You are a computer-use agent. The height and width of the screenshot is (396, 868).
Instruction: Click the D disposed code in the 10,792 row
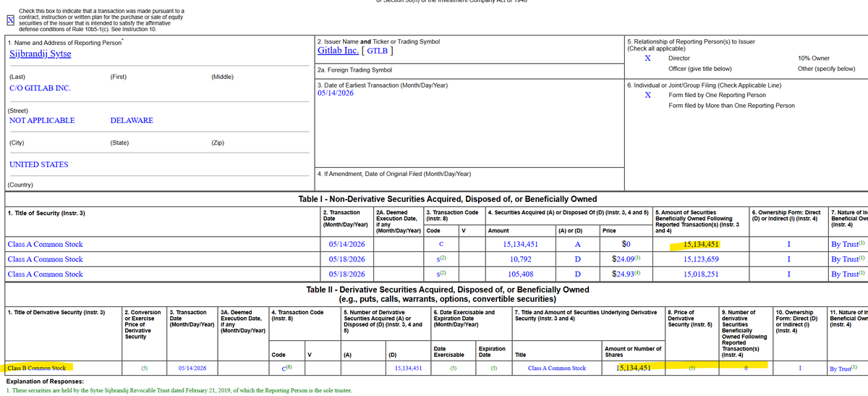(576, 259)
